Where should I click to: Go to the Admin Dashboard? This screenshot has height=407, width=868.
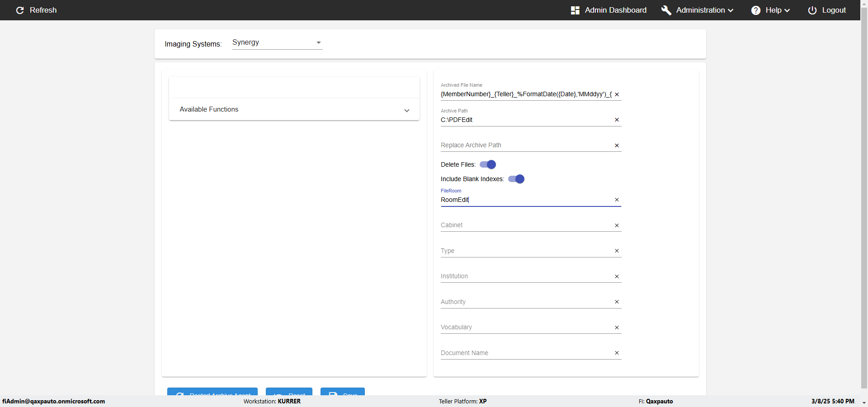point(615,10)
